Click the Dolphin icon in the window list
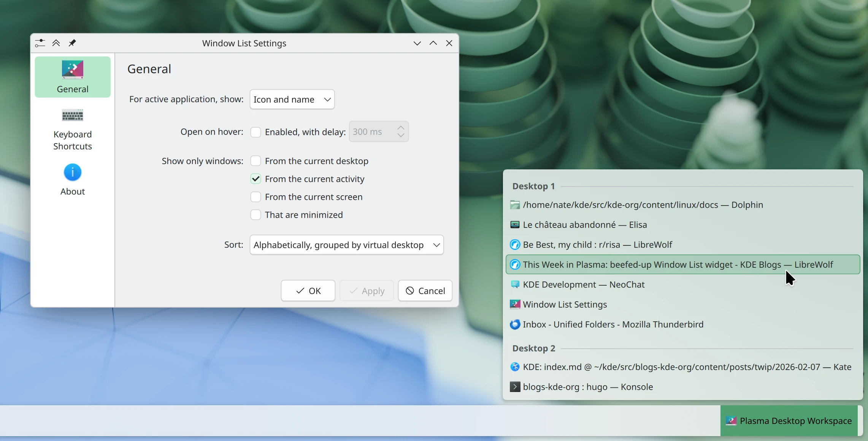This screenshot has height=441, width=868. (515, 205)
